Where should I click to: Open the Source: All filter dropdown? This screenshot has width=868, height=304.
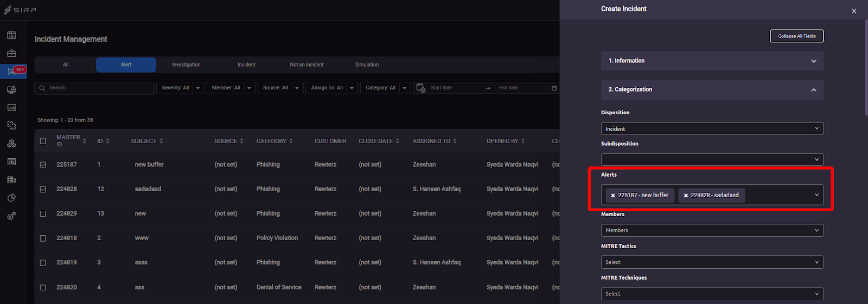click(x=280, y=88)
